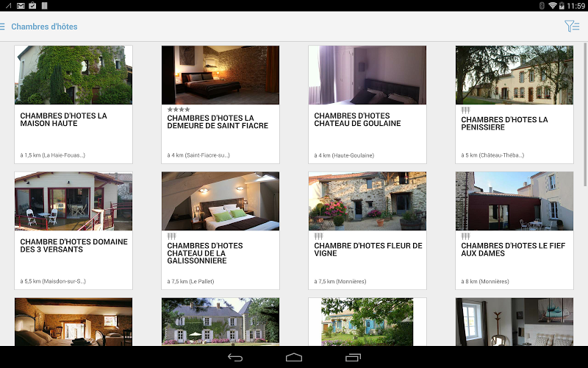588x368 pixels.
Task: Click distance text 'à 4 km (Saint-Fiacre-su..)'
Action: coord(198,155)
